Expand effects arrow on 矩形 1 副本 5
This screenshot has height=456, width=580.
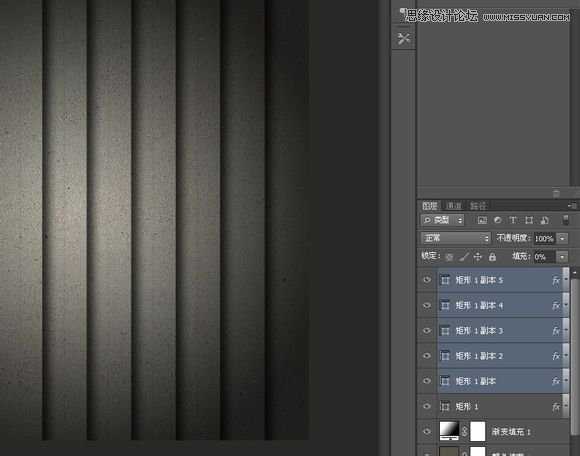[566, 280]
